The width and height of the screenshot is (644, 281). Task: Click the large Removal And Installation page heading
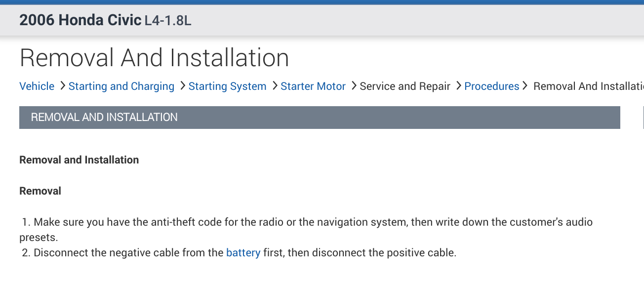tap(154, 58)
